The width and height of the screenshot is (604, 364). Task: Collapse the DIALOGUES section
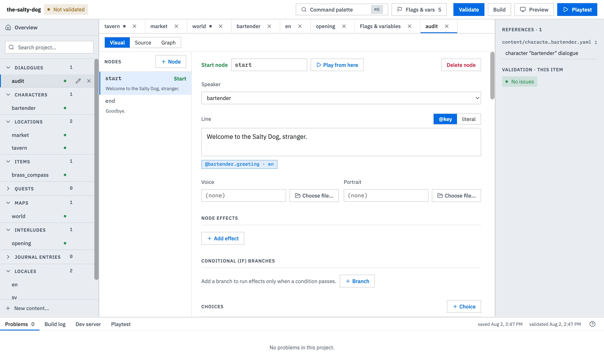pyautogui.click(x=8, y=67)
